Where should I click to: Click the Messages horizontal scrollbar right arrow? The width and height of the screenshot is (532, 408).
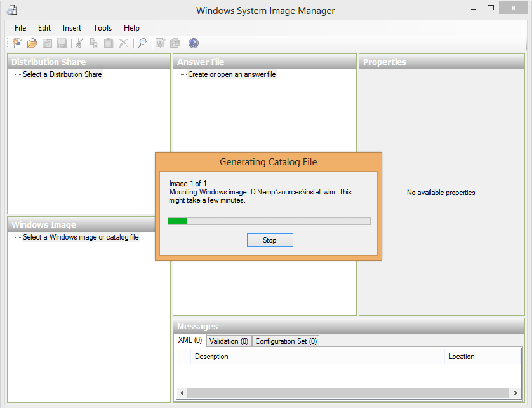click(x=516, y=393)
